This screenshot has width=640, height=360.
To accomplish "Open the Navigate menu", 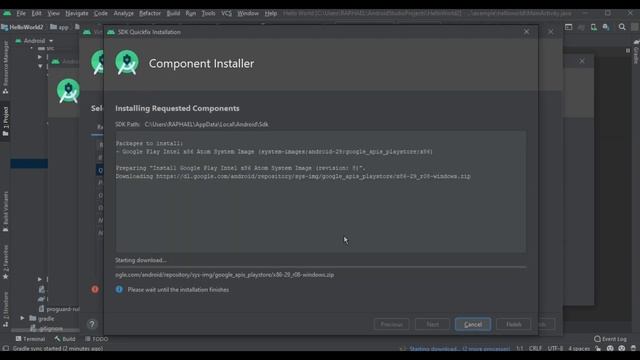I will (x=77, y=13).
